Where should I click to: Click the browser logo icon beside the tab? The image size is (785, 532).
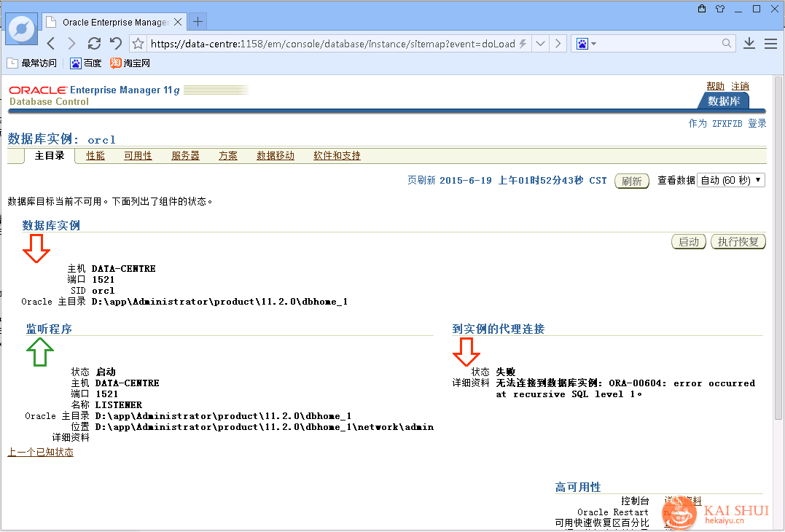pyautogui.click(x=22, y=28)
